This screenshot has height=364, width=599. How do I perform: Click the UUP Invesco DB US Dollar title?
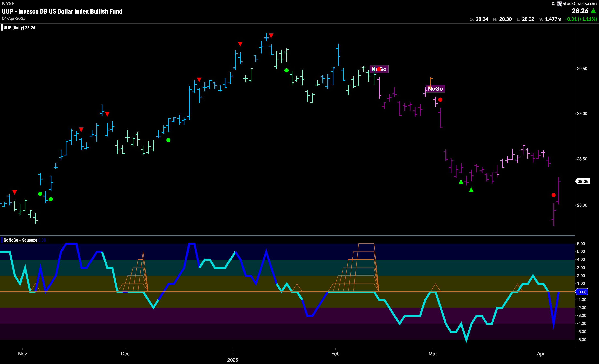62,11
